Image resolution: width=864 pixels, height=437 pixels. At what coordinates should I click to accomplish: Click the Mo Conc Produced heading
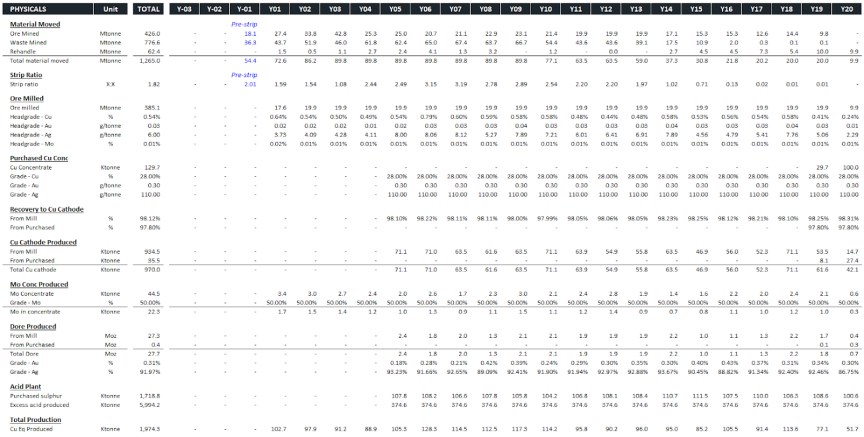coord(39,284)
